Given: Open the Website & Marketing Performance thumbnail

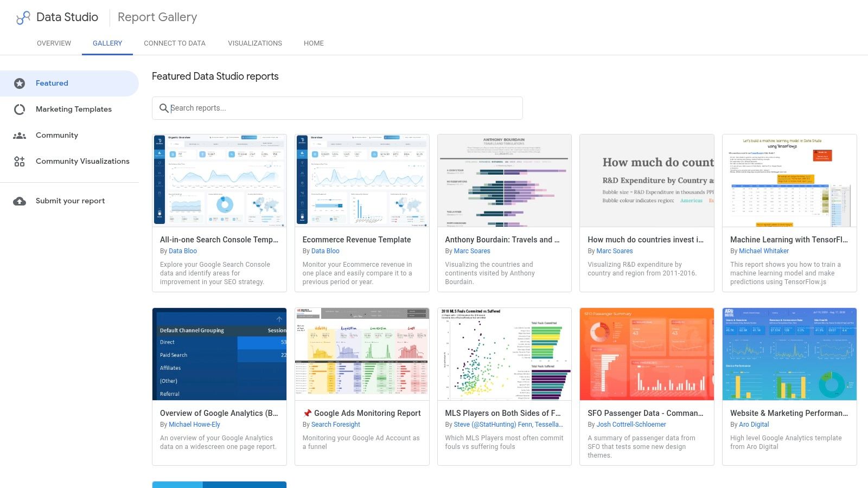Looking at the screenshot, I should coord(789,354).
